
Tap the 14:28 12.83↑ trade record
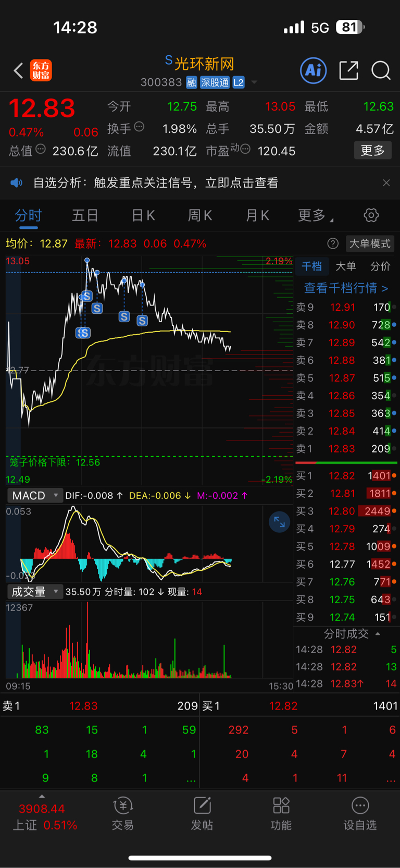[x=346, y=683]
